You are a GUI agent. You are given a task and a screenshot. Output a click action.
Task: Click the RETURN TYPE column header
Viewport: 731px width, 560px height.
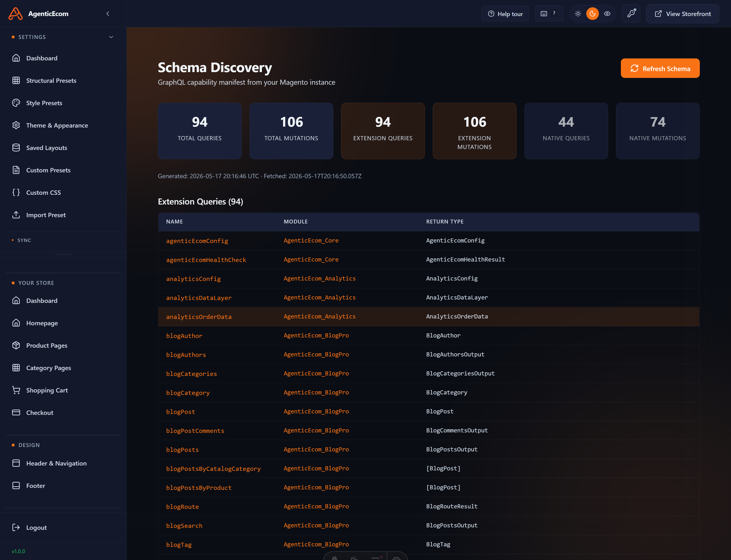pos(445,222)
